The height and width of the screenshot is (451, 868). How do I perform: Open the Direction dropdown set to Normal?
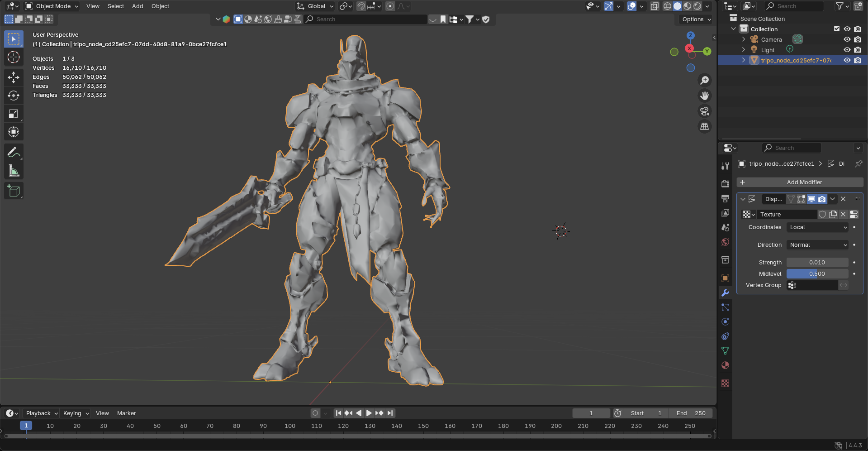pyautogui.click(x=818, y=245)
